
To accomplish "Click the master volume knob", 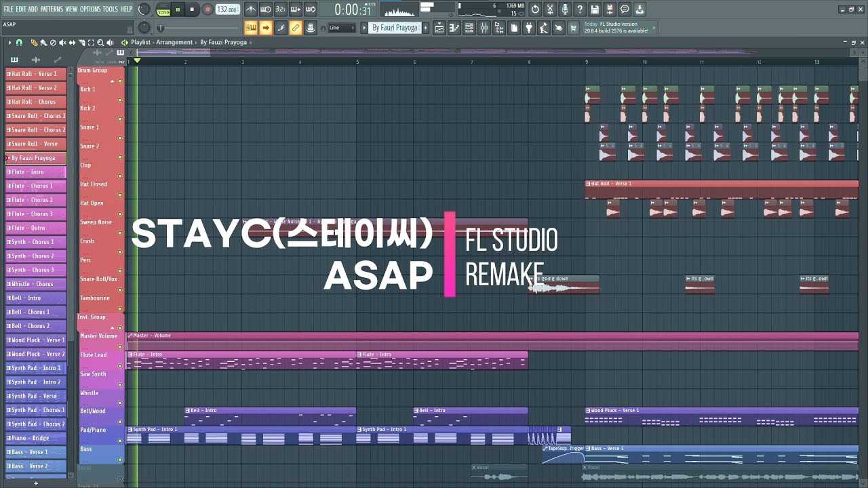I will [x=144, y=9].
